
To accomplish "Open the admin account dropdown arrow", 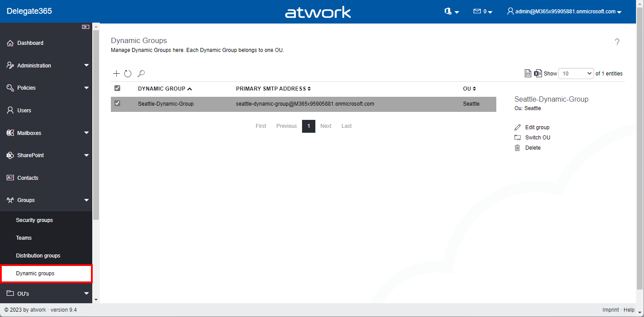I will coord(619,12).
